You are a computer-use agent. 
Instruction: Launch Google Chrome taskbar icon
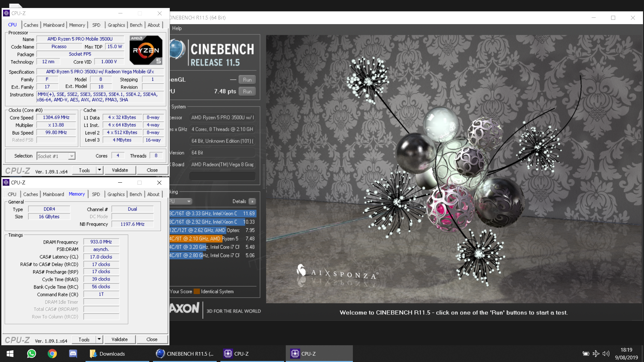pos(52,354)
